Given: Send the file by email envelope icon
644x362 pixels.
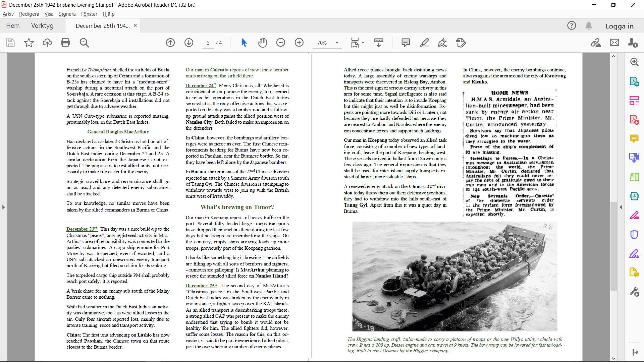Looking at the screenshot, I should coord(614,43).
